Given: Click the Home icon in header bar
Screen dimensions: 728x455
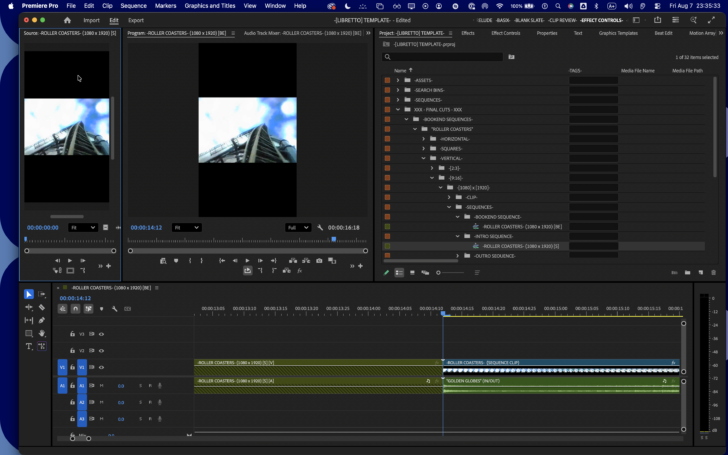Looking at the screenshot, I should (x=67, y=20).
